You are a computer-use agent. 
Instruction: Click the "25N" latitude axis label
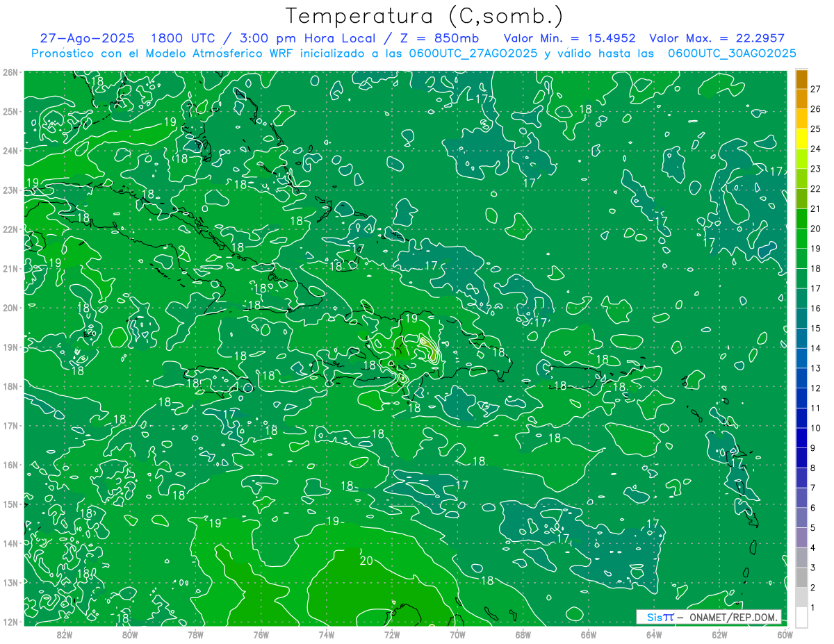pyautogui.click(x=10, y=111)
